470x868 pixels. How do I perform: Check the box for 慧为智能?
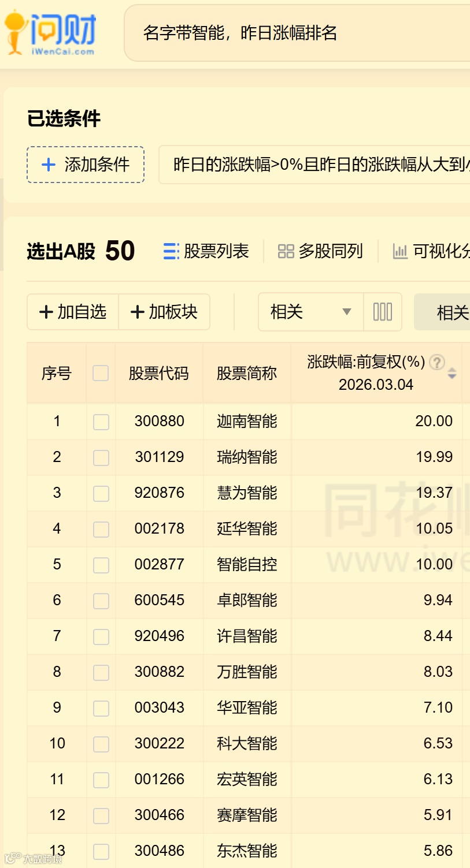(x=101, y=494)
